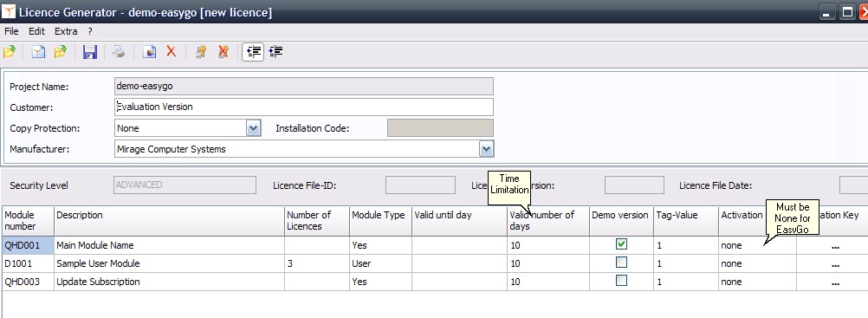The image size is (868, 318).
Task: Click the printer icon in toolbar
Action: (119, 52)
